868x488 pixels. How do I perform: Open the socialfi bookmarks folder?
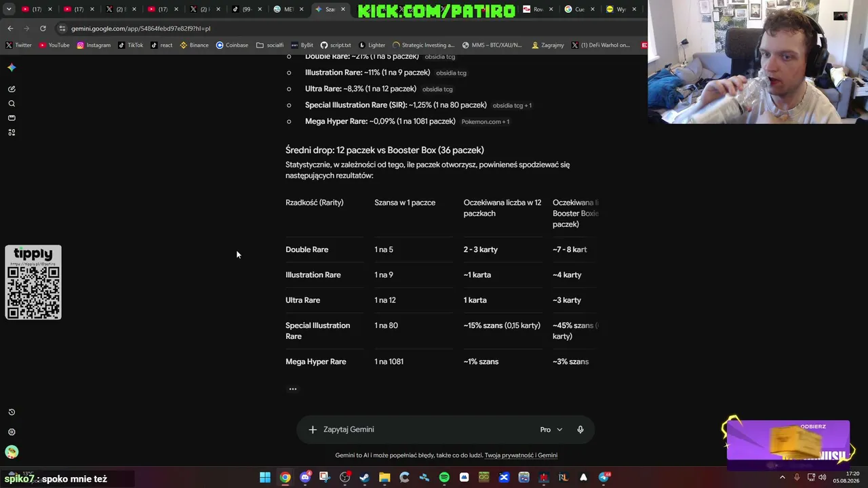click(270, 45)
